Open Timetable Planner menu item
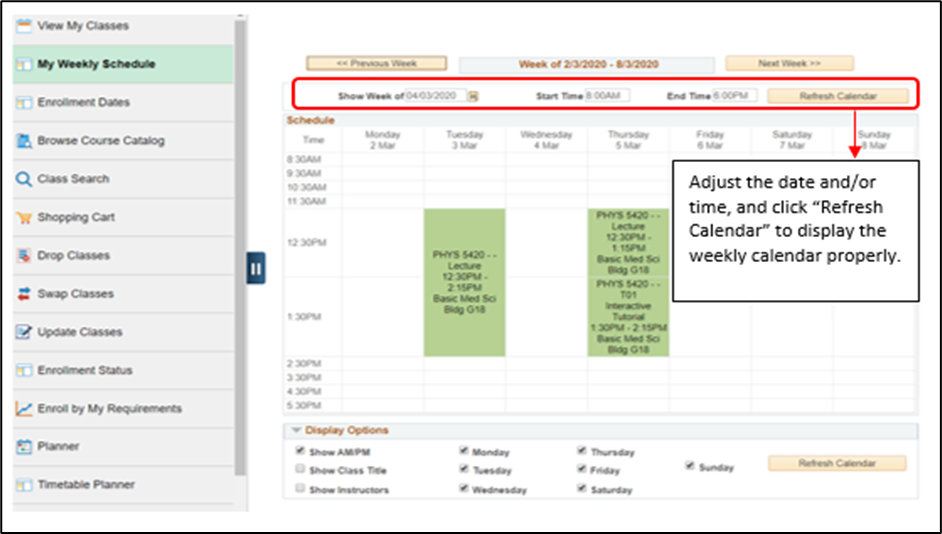This screenshot has height=534, width=942. point(123,485)
